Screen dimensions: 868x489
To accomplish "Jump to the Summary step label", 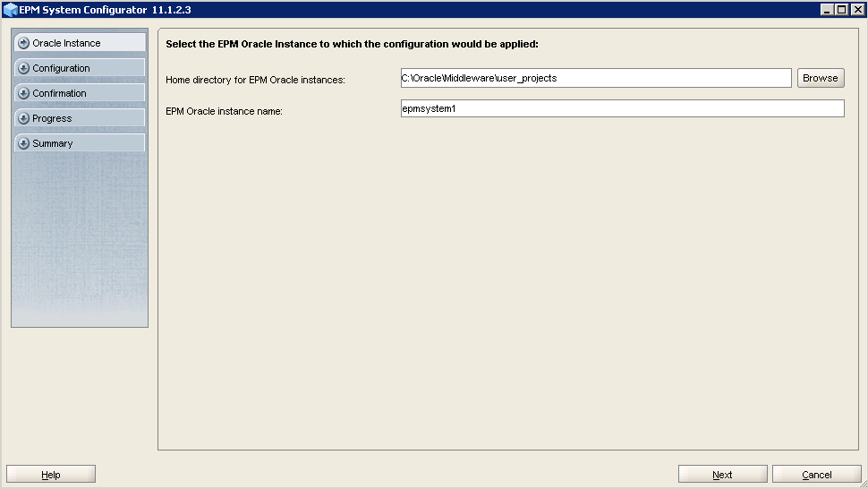I will coord(53,143).
